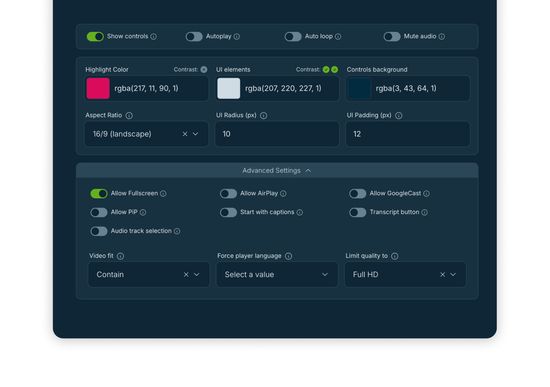Click the UI Radius info icon
This screenshot has width=550, height=387.
pos(264,115)
